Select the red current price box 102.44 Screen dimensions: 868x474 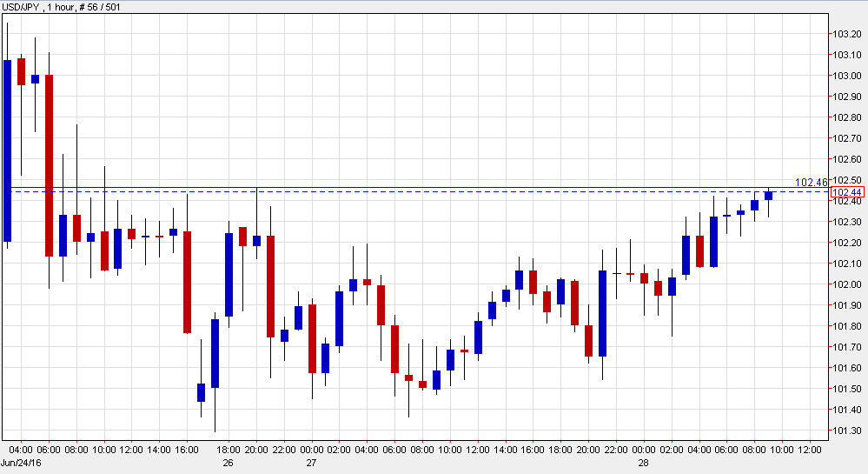tap(847, 192)
